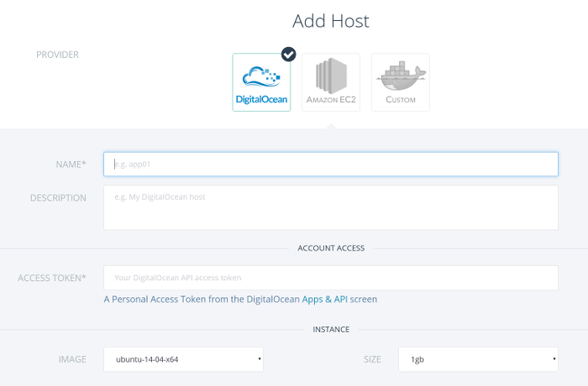Select the DigitalOcean provider card
This screenshot has height=386, width=588.
tap(261, 82)
